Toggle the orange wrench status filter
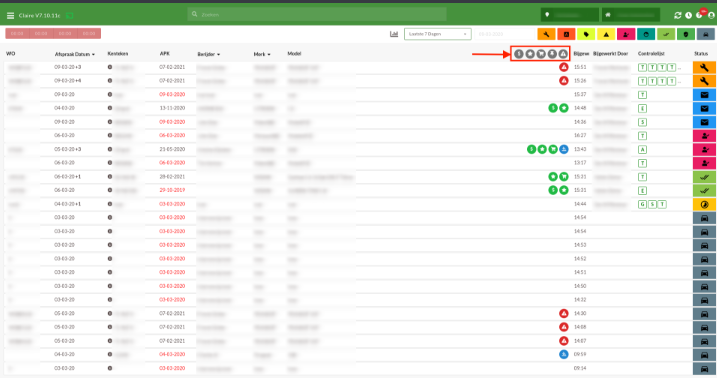Viewport: 717px width, 378px height. point(546,34)
